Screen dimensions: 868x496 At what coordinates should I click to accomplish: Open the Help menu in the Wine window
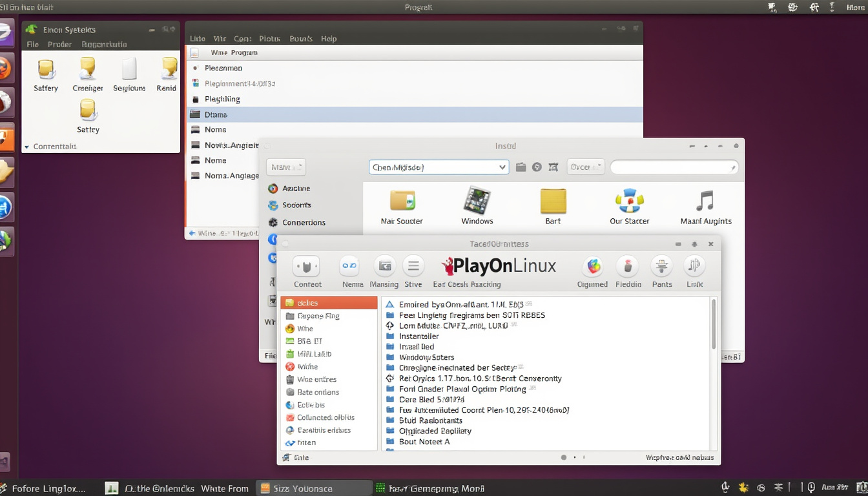329,39
